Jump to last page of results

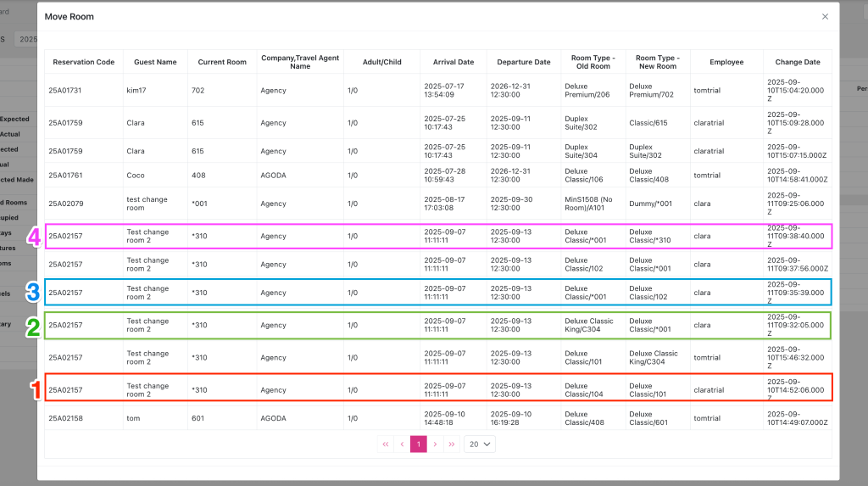tap(451, 444)
